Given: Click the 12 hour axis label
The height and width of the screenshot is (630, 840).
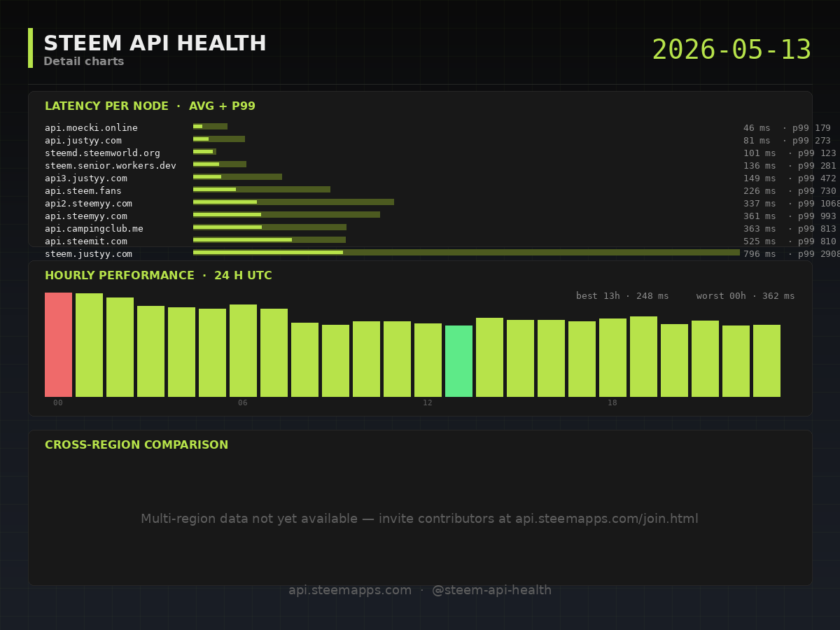Looking at the screenshot, I should point(428,403).
